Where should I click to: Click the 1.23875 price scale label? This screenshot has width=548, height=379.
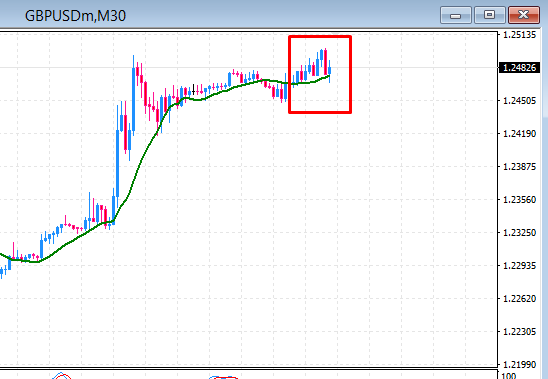pyautogui.click(x=519, y=166)
